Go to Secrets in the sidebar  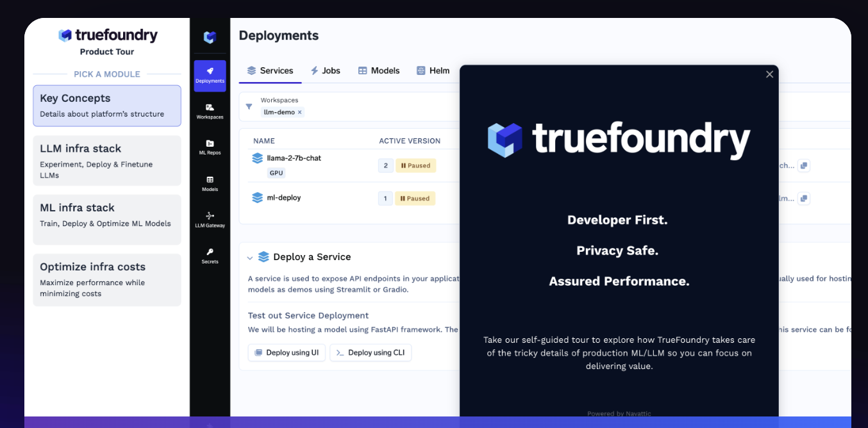coord(210,256)
